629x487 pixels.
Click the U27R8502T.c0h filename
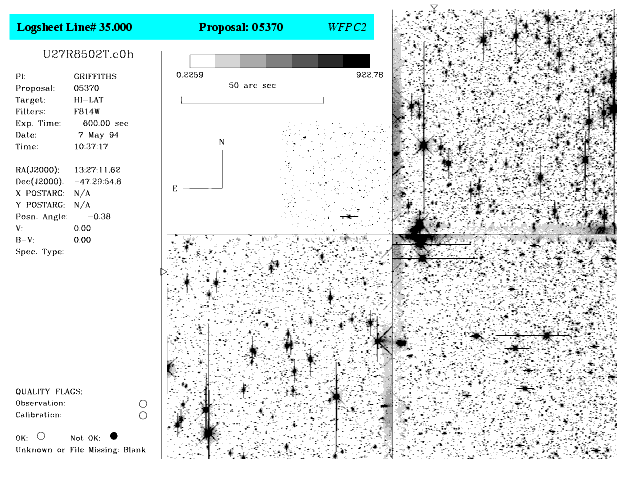point(83,53)
